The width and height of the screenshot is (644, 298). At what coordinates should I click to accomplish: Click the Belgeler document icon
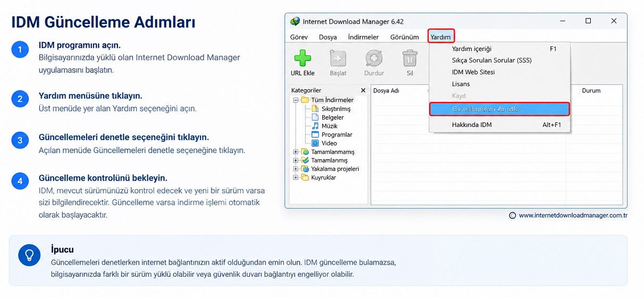click(x=315, y=117)
